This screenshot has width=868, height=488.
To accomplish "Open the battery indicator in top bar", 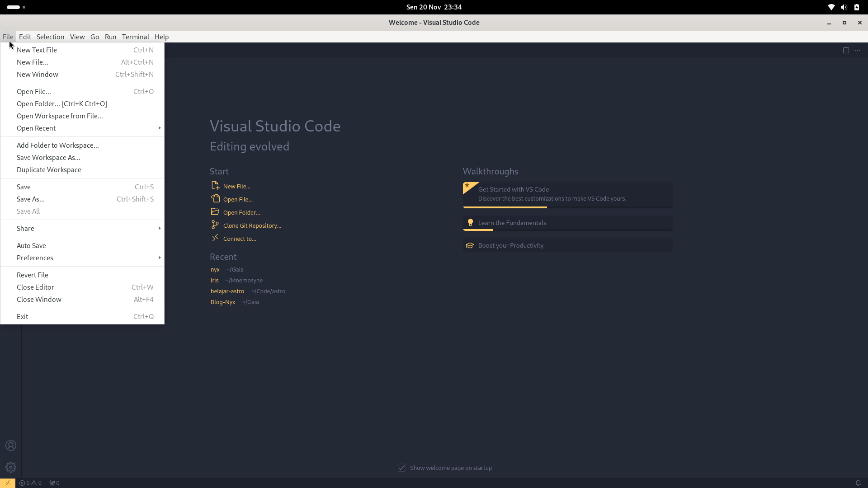I will point(857,7).
